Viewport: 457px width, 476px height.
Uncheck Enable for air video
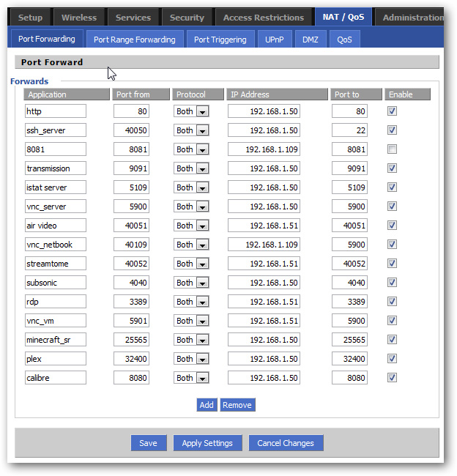(x=392, y=226)
